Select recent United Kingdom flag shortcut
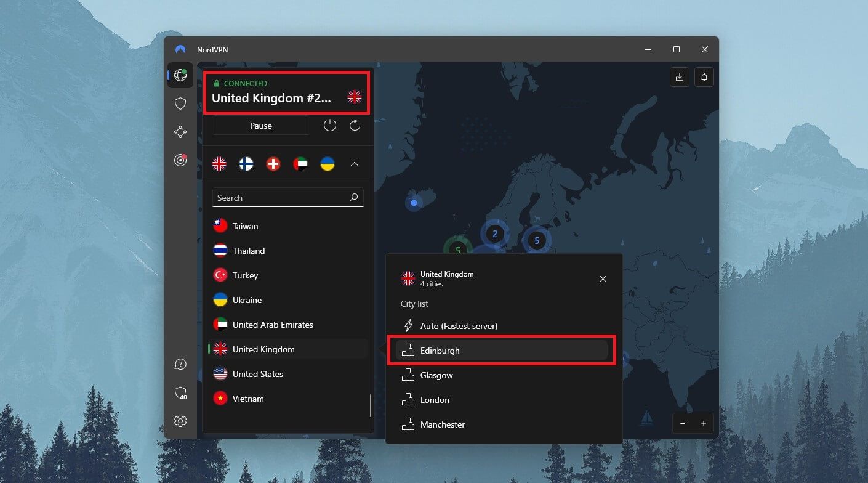 pyautogui.click(x=219, y=164)
